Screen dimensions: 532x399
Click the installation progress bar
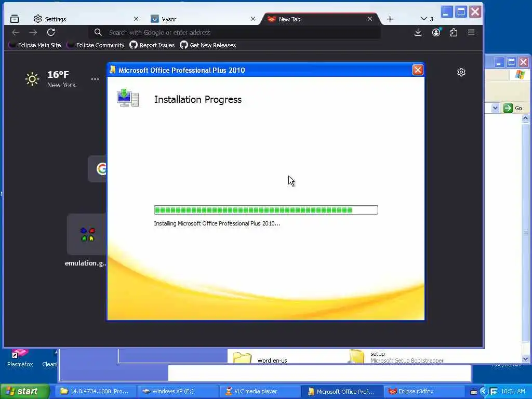click(266, 210)
